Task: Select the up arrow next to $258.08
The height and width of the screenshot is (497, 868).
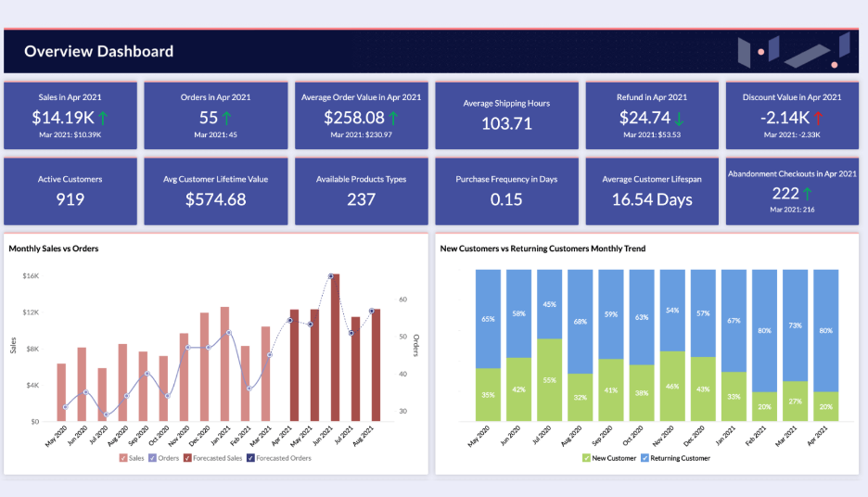Action: [393, 118]
